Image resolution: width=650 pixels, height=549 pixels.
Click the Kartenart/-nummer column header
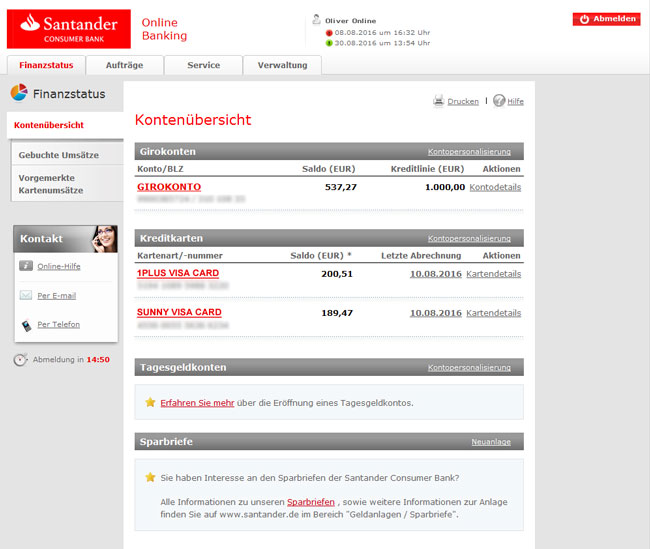click(x=180, y=256)
